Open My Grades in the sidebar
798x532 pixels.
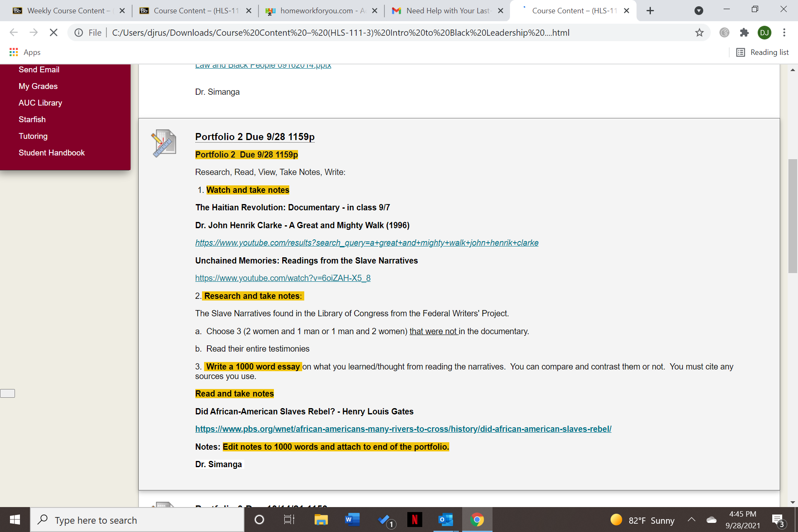(x=38, y=86)
